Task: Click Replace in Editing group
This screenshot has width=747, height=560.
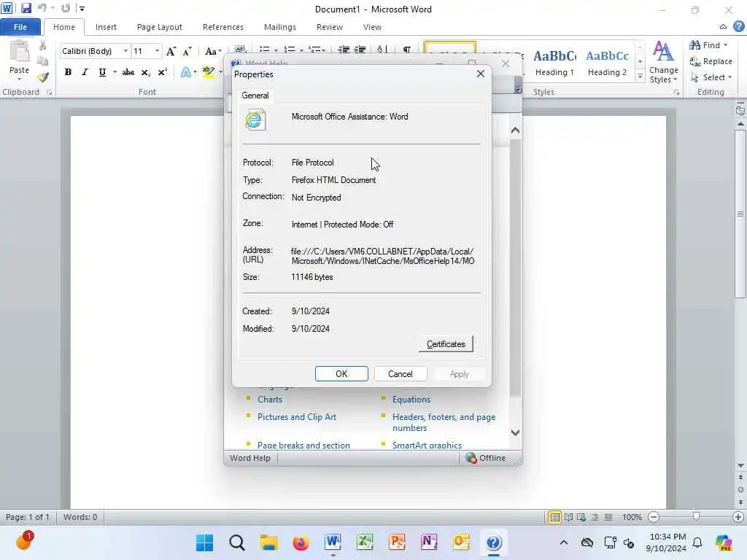Action: 711,61
